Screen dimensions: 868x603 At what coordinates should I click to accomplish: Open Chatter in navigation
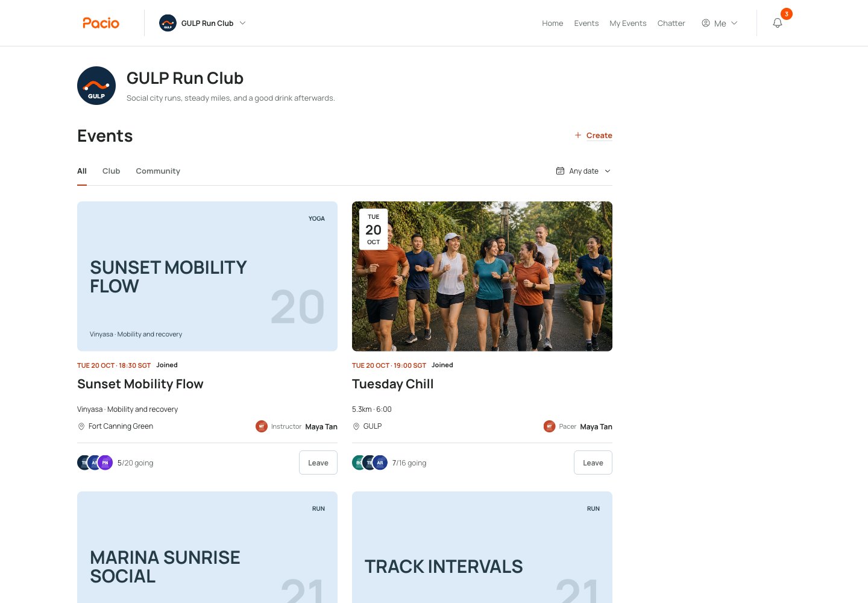coord(671,23)
